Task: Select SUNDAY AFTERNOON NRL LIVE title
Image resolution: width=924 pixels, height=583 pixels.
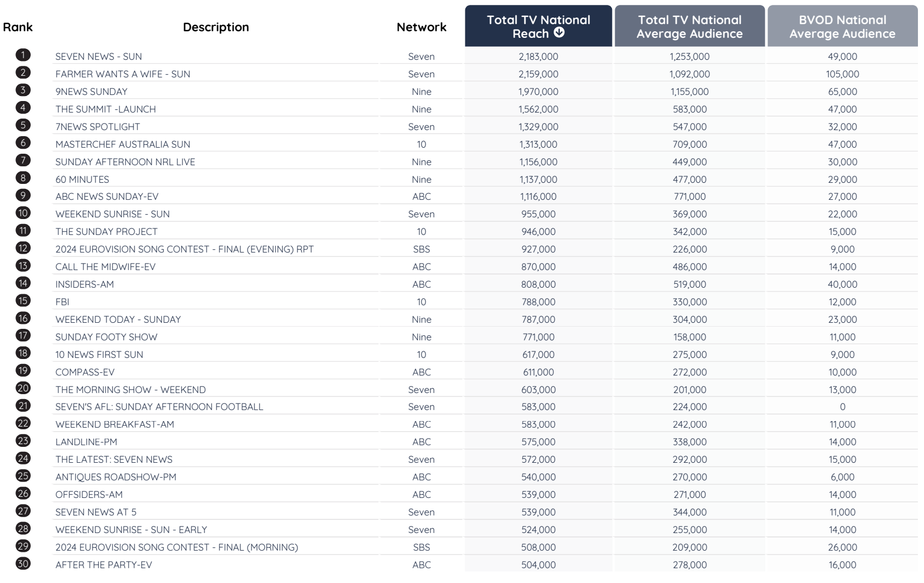Action: click(125, 162)
